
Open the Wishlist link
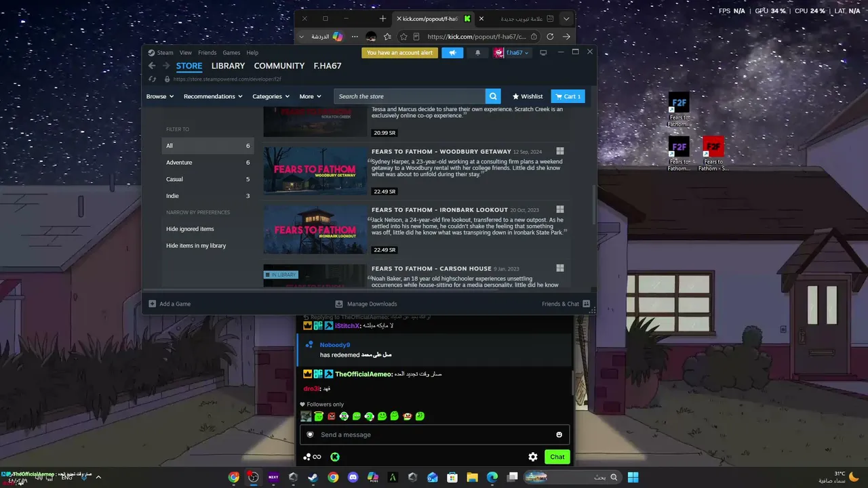(528, 96)
